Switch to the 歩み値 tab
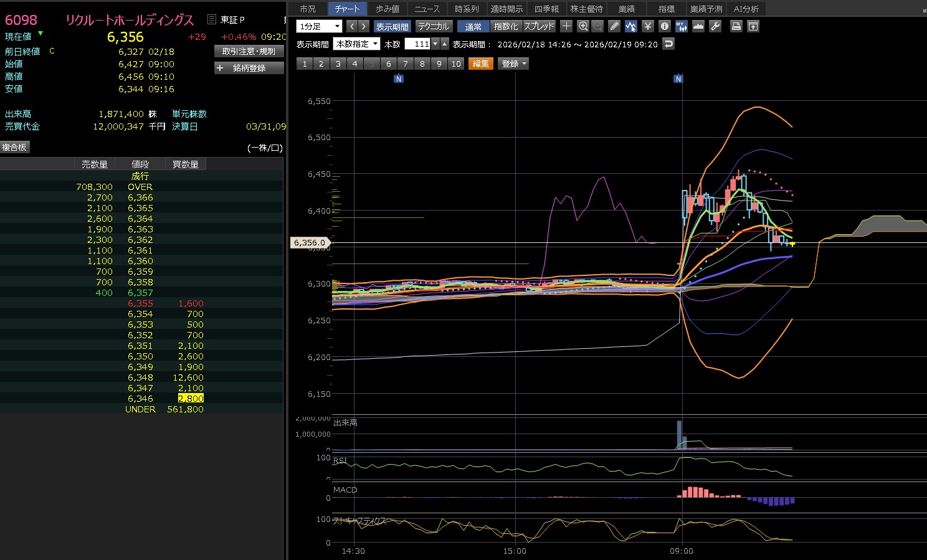 pyautogui.click(x=387, y=9)
